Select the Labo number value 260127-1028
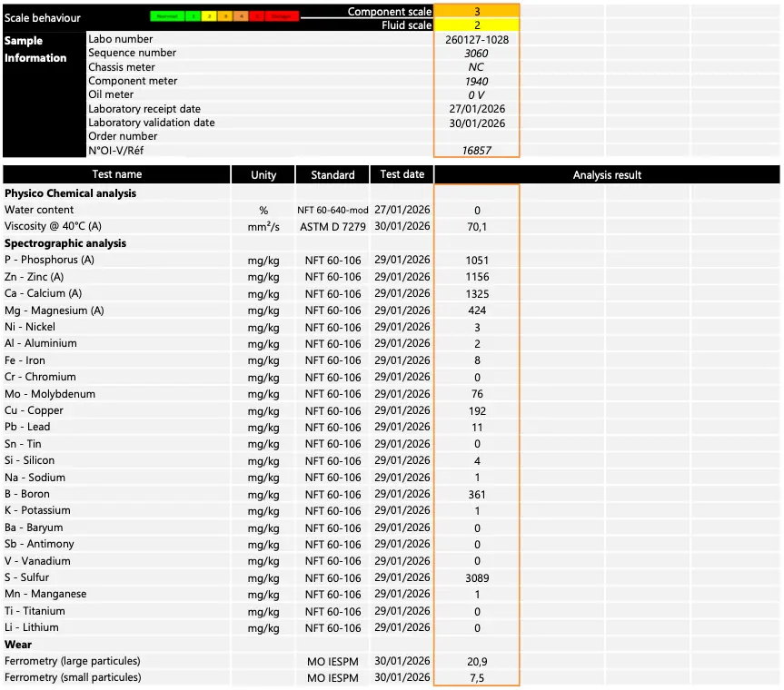The width and height of the screenshot is (784, 690). pyautogui.click(x=477, y=40)
